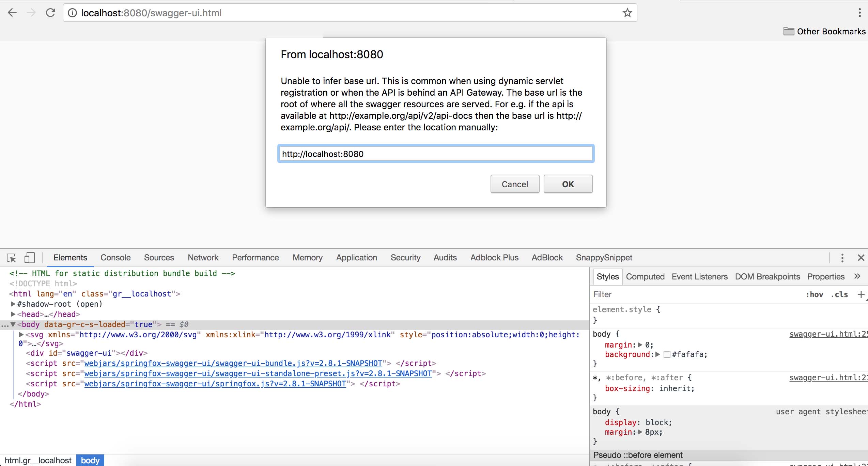Click the background color swatch in body rule
Screen dimensions: 868x466
coord(667,354)
